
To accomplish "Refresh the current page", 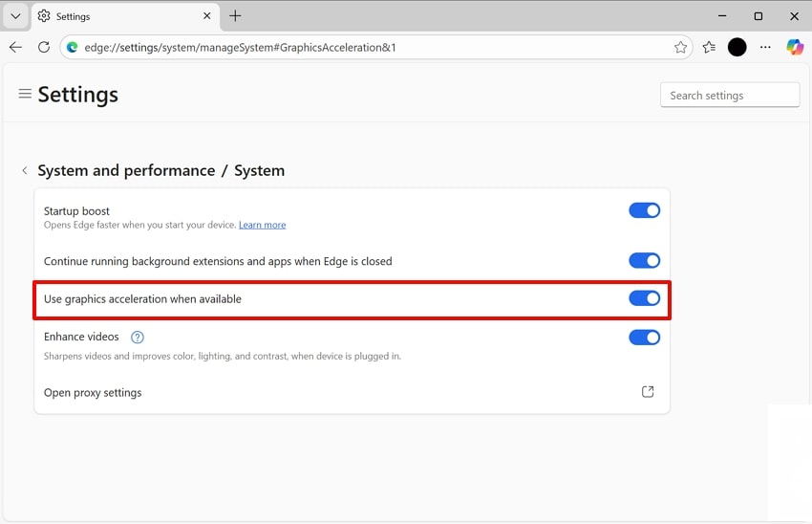I will pyautogui.click(x=44, y=47).
